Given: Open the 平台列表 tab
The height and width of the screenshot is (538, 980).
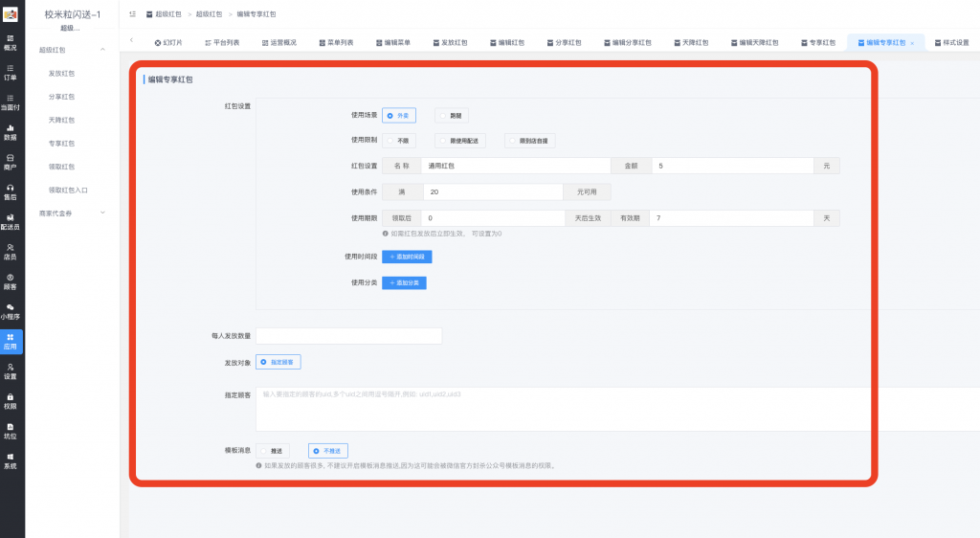Looking at the screenshot, I should [222, 42].
